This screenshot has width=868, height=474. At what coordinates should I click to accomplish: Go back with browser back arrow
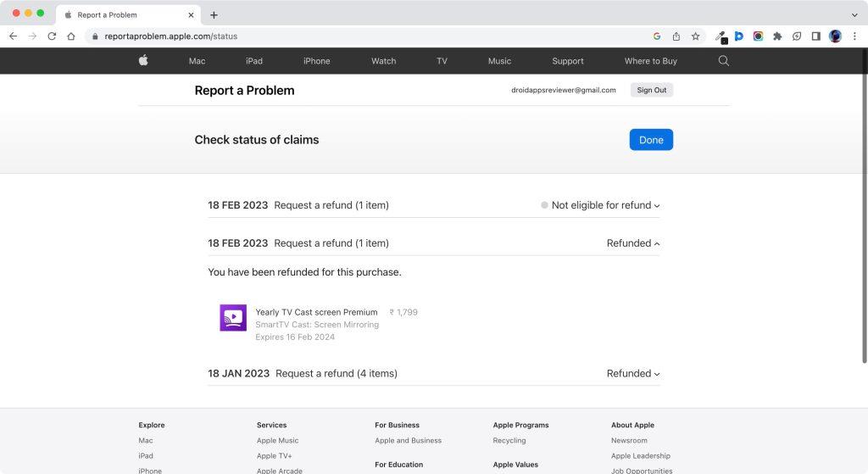14,36
